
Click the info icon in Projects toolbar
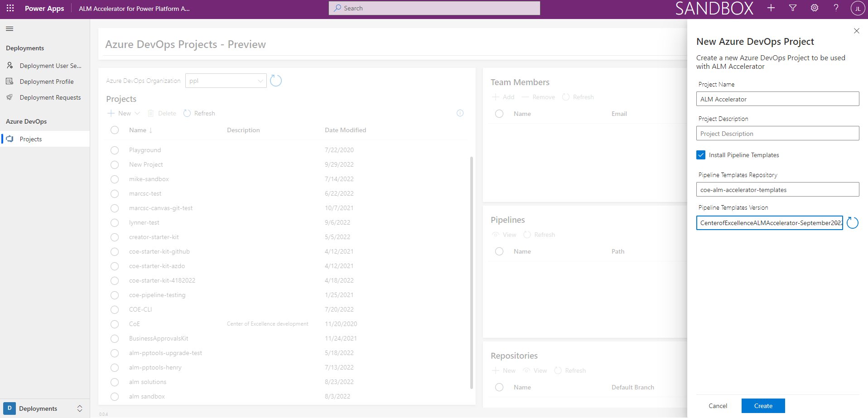point(460,113)
